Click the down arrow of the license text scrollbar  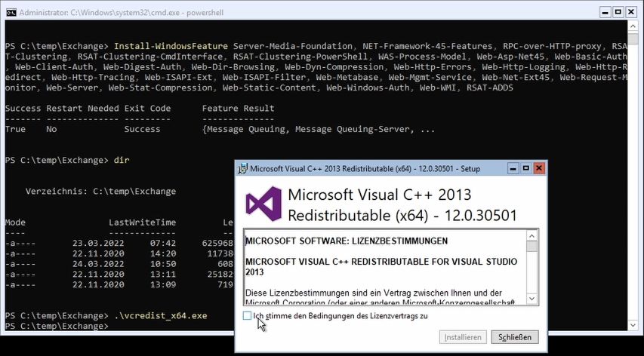532,299
